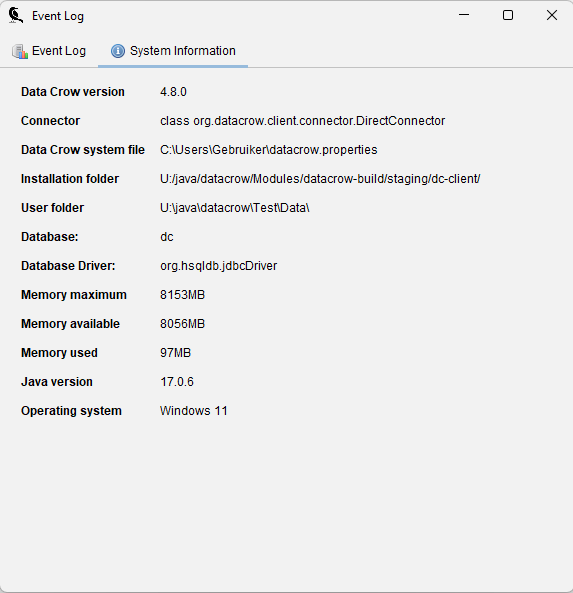Screen dimensions: 573x593
Task: Click the DirectConnector class value
Action: pyautogui.click(x=303, y=121)
